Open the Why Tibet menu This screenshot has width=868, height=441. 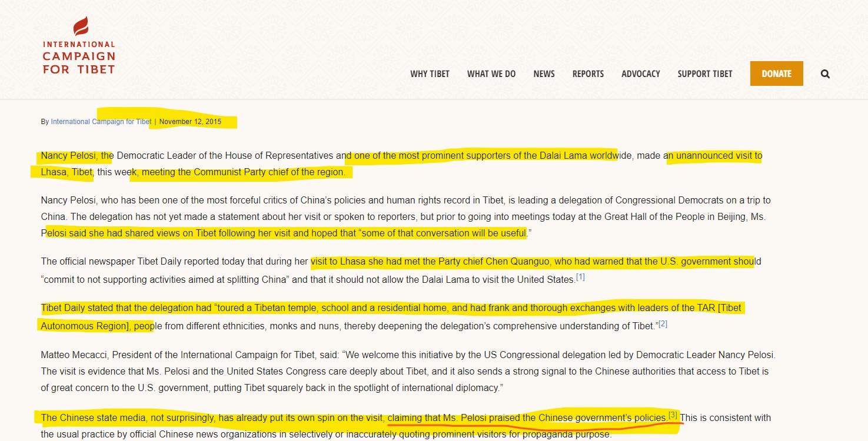(x=430, y=74)
